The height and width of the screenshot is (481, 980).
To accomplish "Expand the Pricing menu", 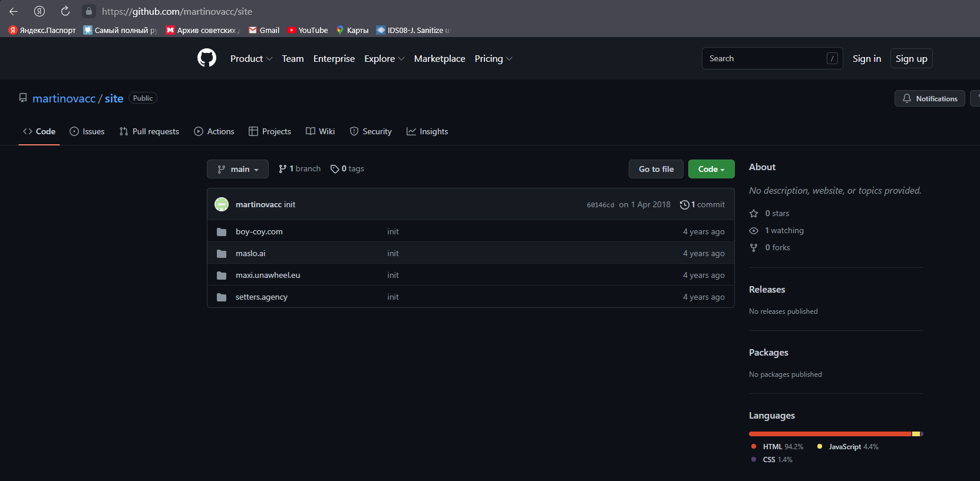I will point(493,58).
